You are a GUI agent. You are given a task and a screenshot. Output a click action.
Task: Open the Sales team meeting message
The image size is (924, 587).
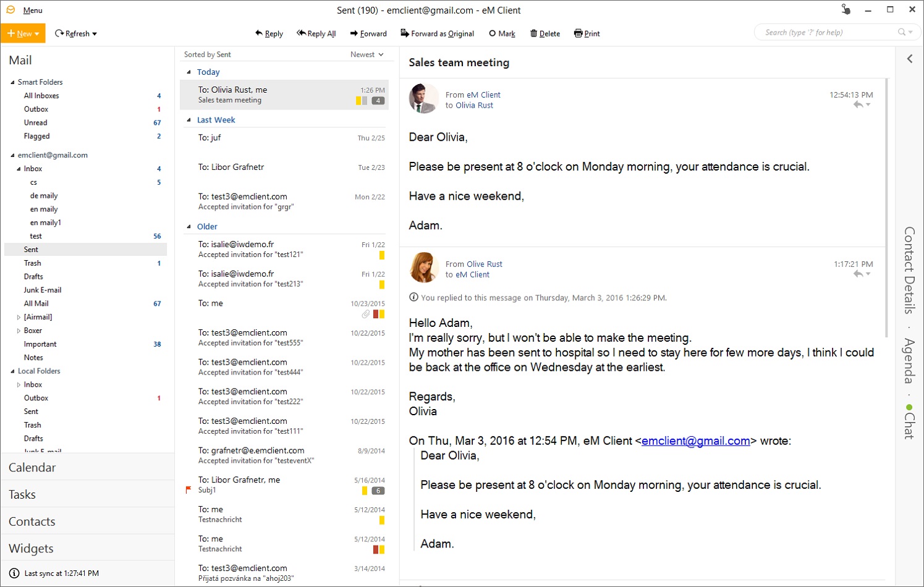pyautogui.click(x=284, y=95)
